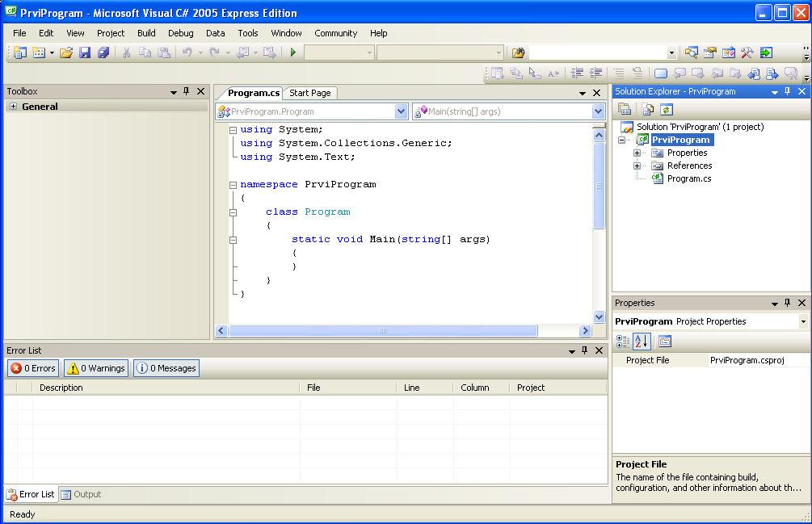This screenshot has width=812, height=524.
Task: Open the Community menu
Action: tap(335, 33)
